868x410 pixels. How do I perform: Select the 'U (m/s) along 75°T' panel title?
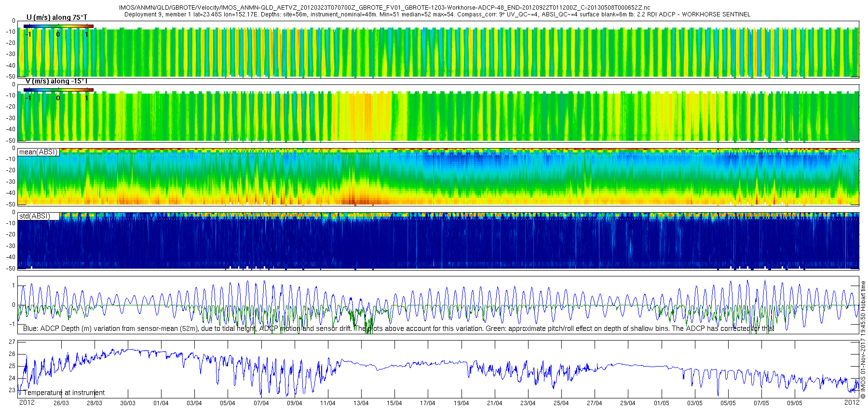coord(57,17)
